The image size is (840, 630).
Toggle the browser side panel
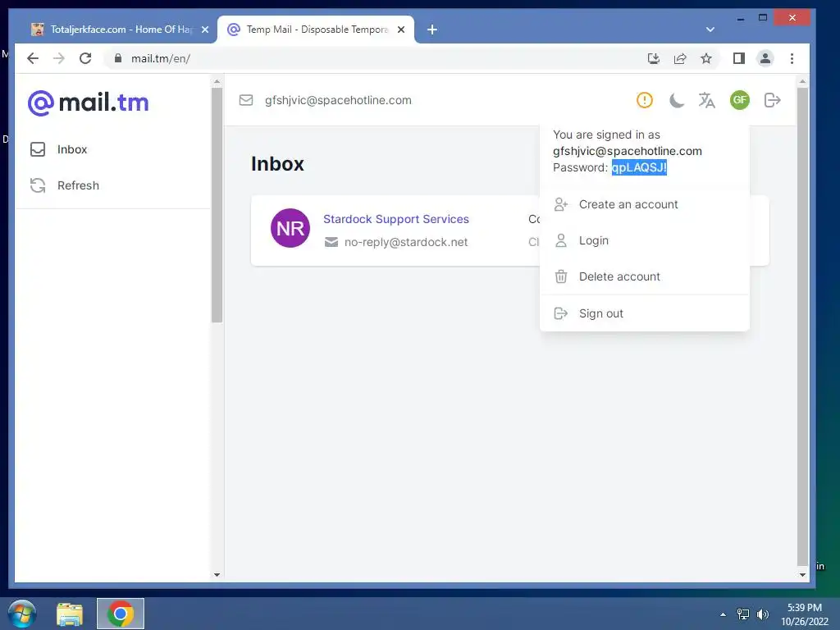coord(739,58)
